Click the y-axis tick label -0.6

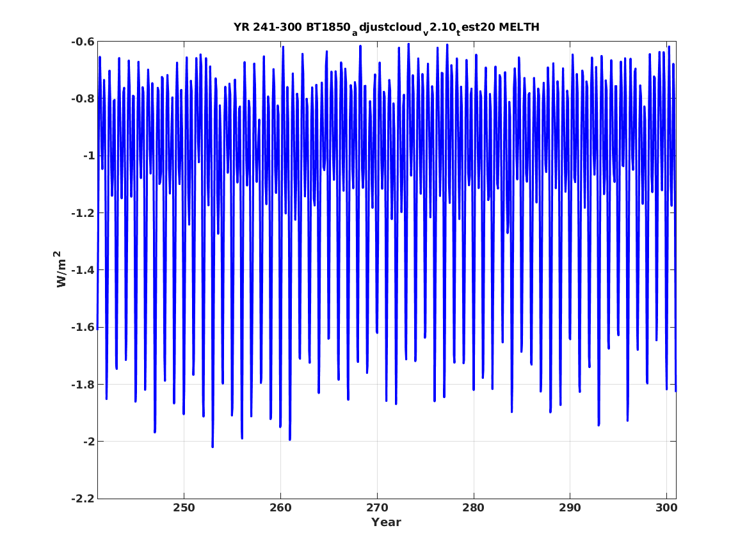click(83, 42)
